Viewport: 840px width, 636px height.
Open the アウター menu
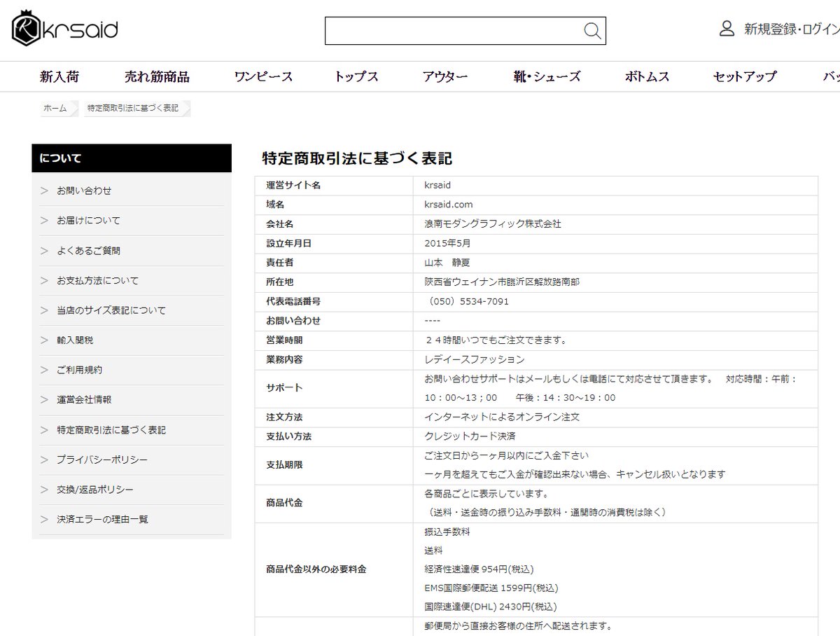pyautogui.click(x=445, y=76)
